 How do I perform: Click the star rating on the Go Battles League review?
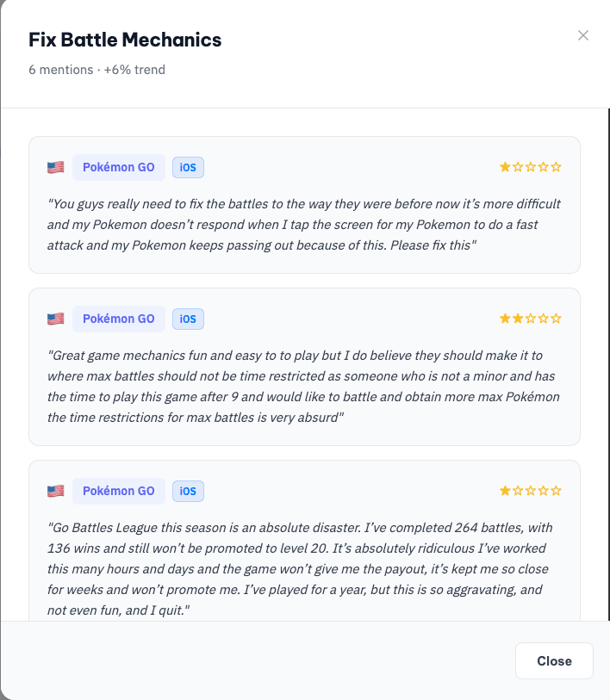tap(531, 491)
